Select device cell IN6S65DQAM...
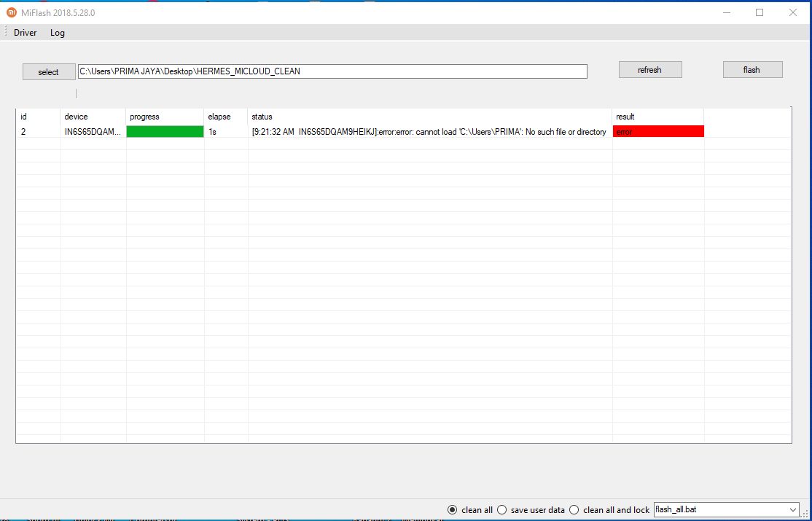The width and height of the screenshot is (812, 521). coord(93,132)
